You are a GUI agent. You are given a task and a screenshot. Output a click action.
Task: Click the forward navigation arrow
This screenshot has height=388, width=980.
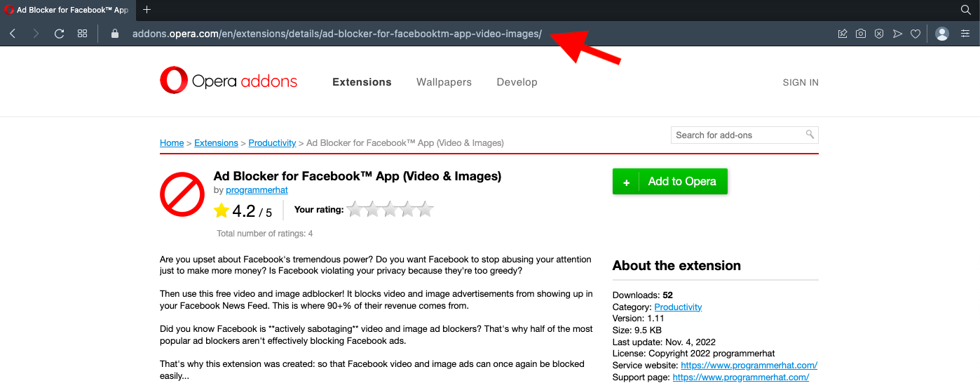pyautogui.click(x=36, y=34)
